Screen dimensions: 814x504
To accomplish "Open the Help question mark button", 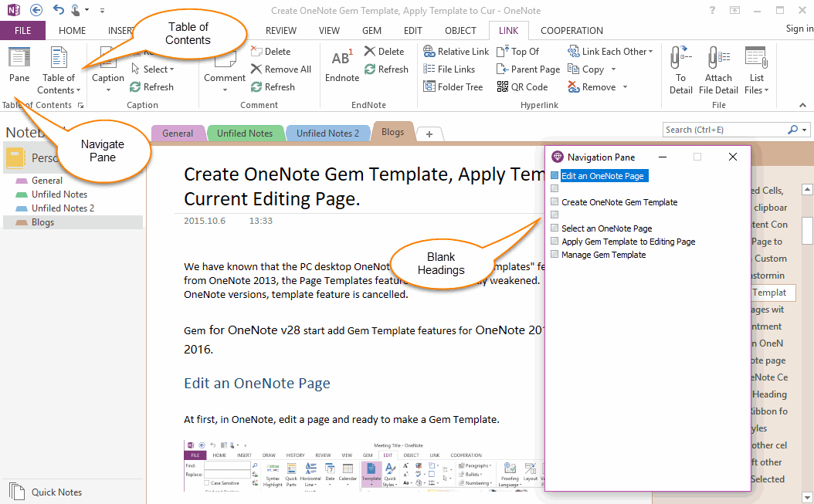I will (712, 10).
